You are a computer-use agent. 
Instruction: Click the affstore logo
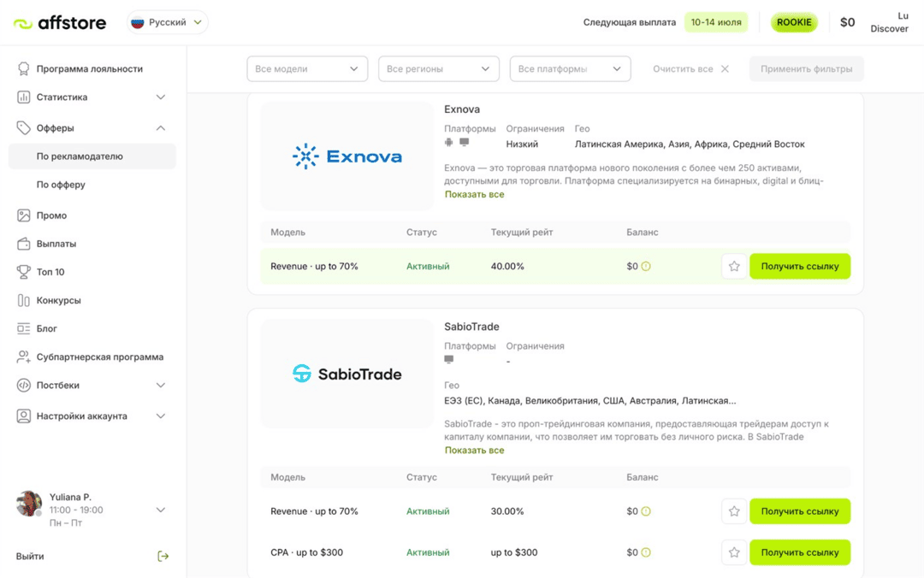tap(60, 23)
